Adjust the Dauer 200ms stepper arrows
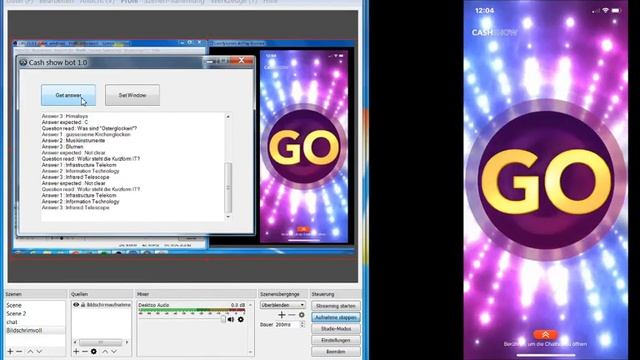Image resolution: width=640 pixels, height=360 pixels. pos(302,324)
